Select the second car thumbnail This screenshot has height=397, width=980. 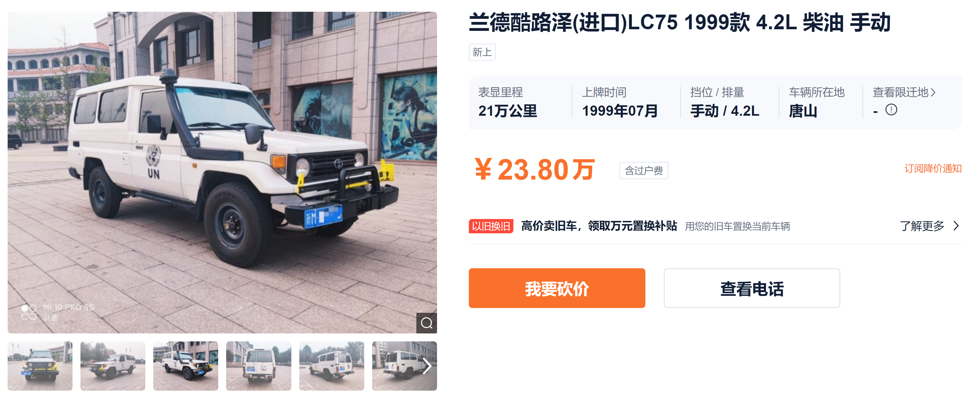113,366
